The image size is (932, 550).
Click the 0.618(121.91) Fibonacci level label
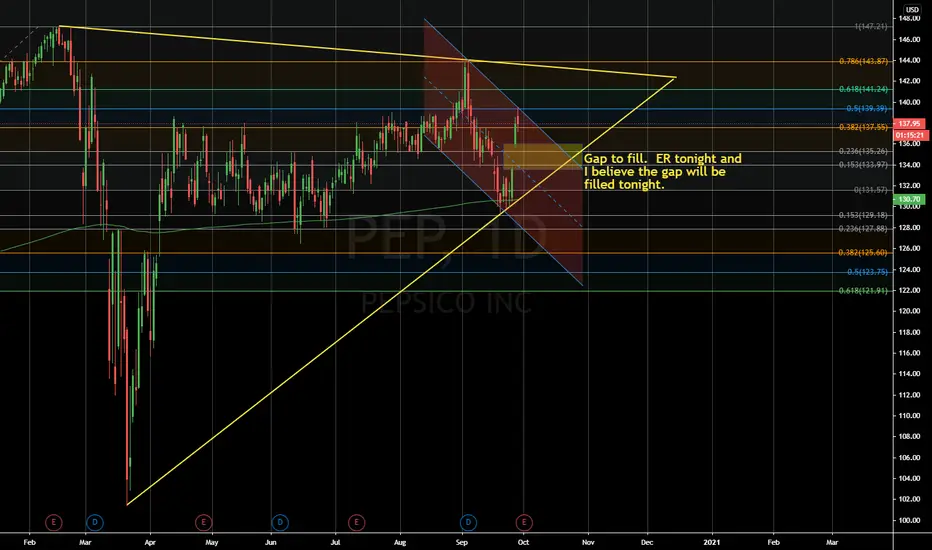coord(864,291)
